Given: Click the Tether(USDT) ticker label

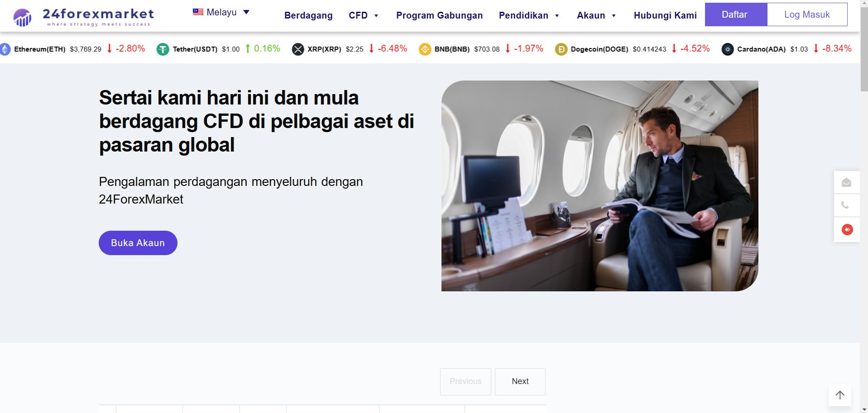Looking at the screenshot, I should 195,49.
